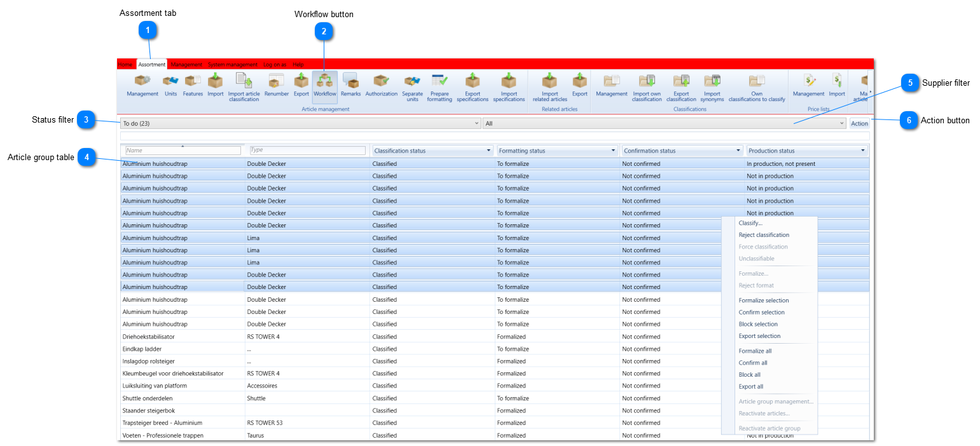The height and width of the screenshot is (446, 980).
Task: Open the Classifications Management icon
Action: (612, 86)
